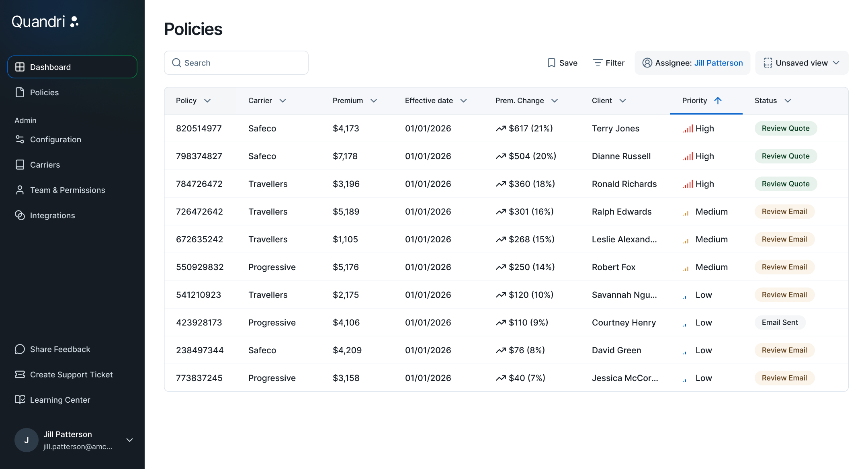868x469 pixels.
Task: Click the Integrations link icon
Action: [x=20, y=215]
